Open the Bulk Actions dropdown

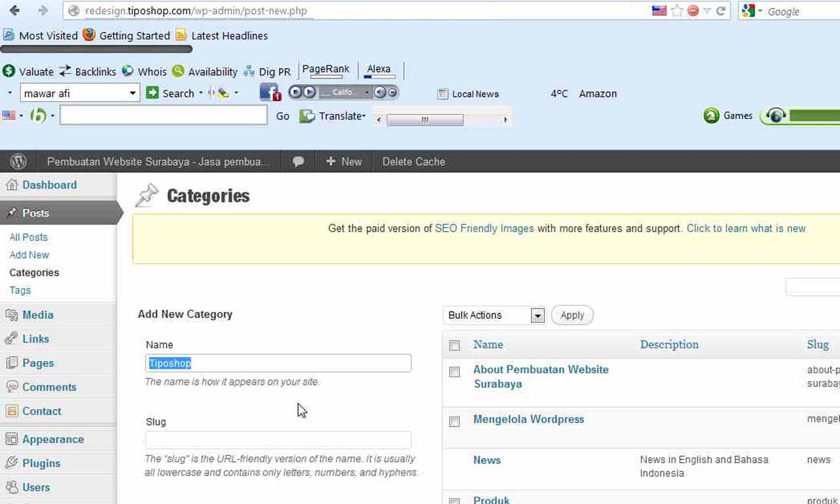pyautogui.click(x=537, y=316)
